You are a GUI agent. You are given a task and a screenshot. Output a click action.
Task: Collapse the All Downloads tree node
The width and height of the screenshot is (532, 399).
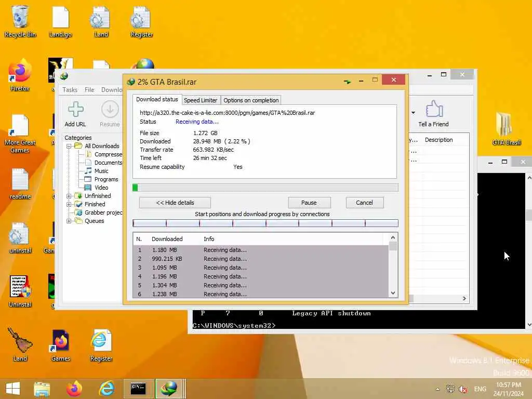click(x=69, y=146)
